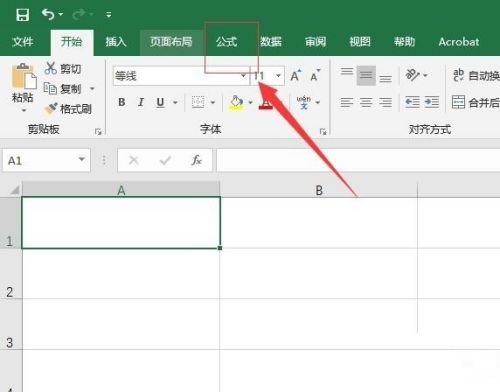Image resolution: width=500 pixels, height=392 pixels.
Task: Click 合并后 merge cells button
Action: [476, 102]
